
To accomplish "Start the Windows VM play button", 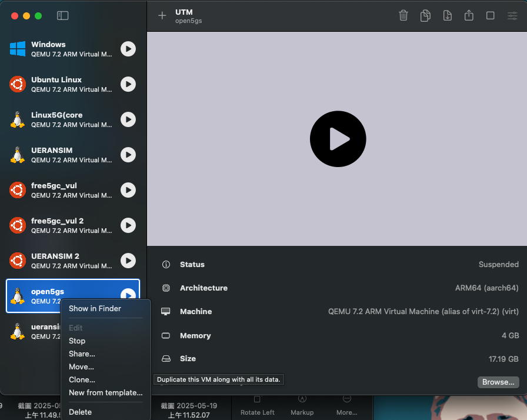I will [128, 49].
